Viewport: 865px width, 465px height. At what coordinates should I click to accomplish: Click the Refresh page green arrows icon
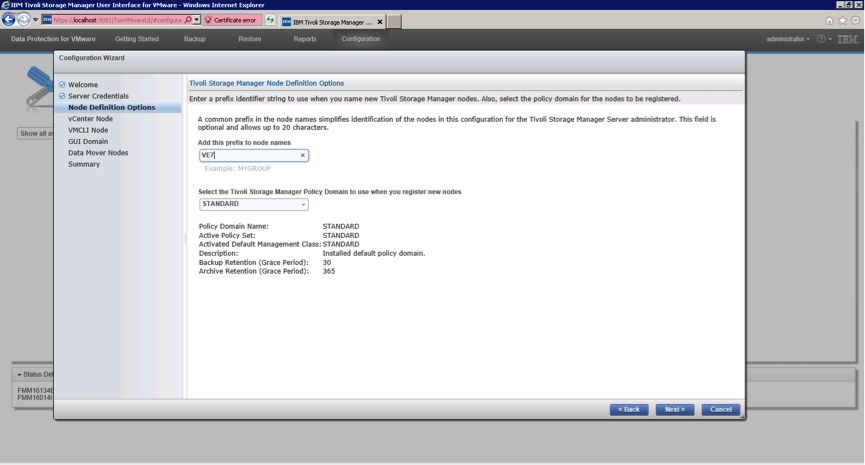click(270, 20)
